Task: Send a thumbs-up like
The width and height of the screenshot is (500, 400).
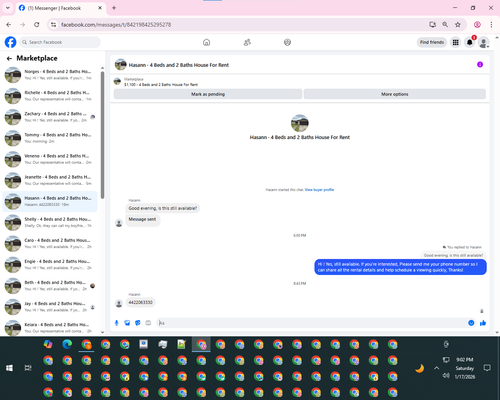Action: pos(483,323)
